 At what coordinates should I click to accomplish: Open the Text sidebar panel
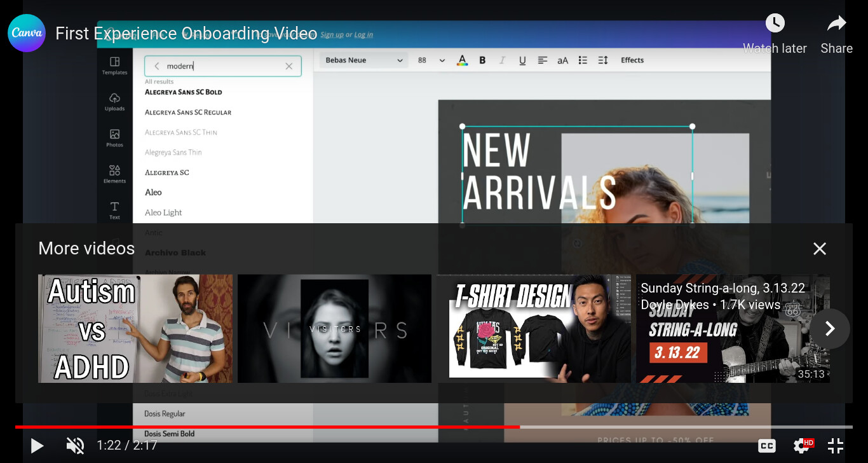[x=114, y=211]
